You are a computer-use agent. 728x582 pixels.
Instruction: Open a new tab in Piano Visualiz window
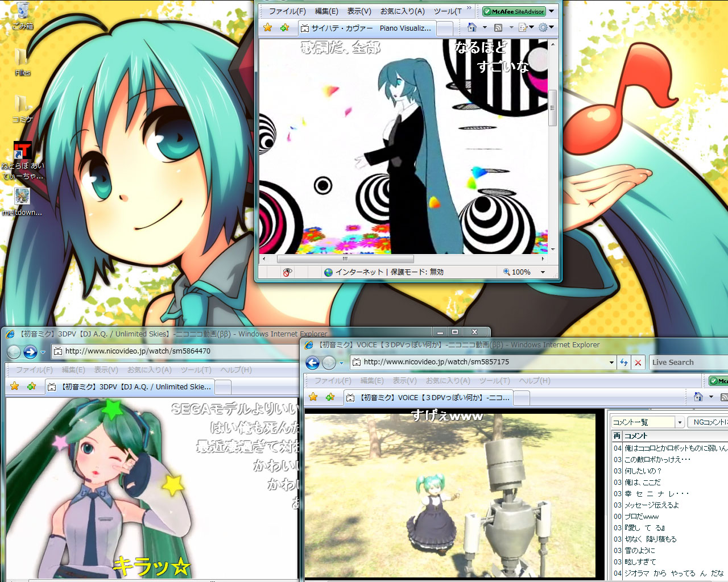click(445, 28)
